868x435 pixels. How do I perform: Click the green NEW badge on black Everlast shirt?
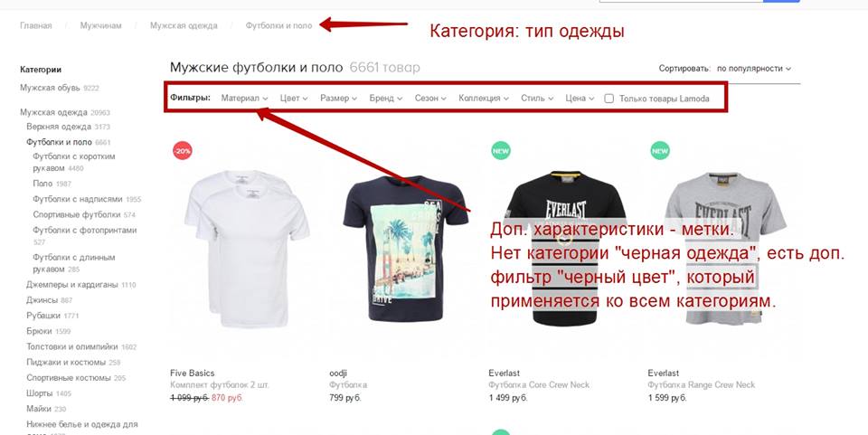click(x=500, y=150)
